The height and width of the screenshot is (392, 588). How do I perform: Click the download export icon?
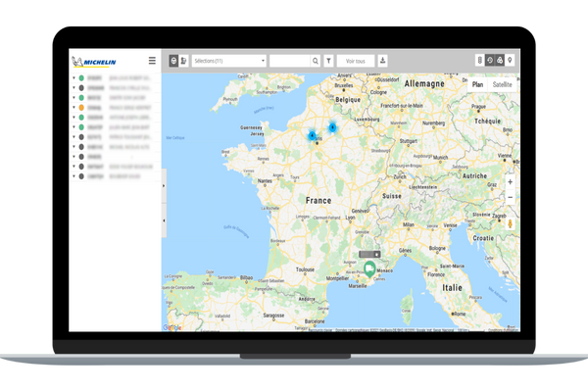point(382,61)
